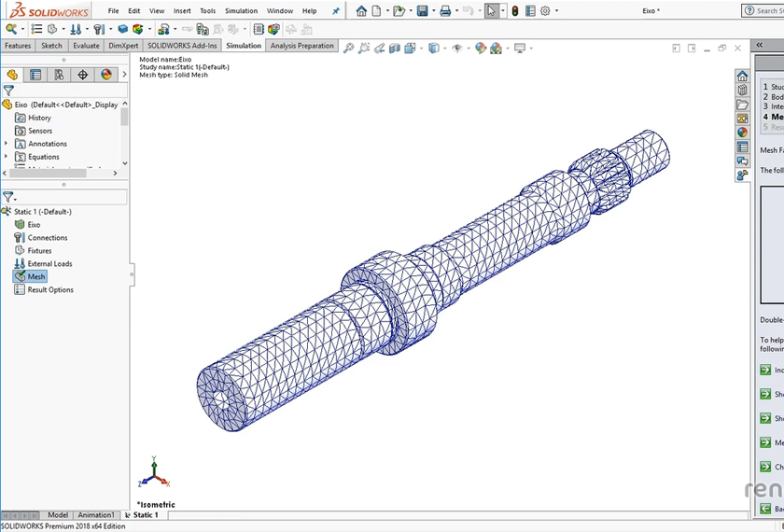The width and height of the screenshot is (784, 532).
Task: Select Result Options in the study tree
Action: point(49,290)
